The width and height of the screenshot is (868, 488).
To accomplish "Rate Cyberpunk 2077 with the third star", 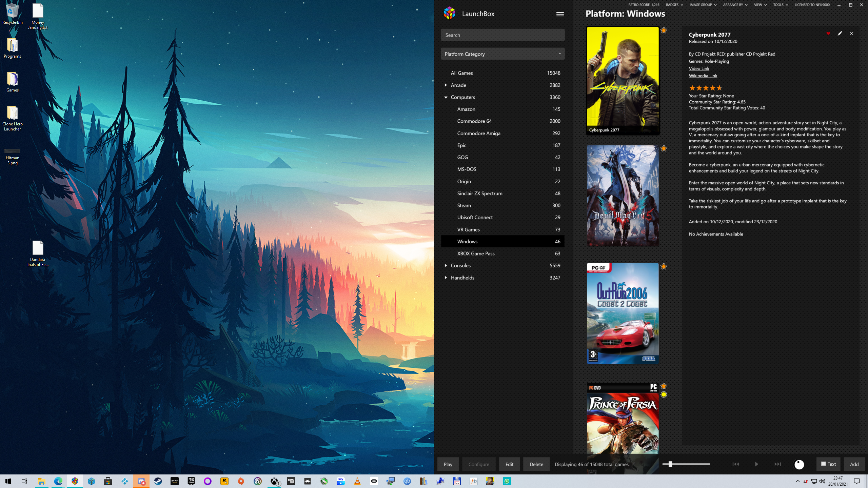I will 706,88.
